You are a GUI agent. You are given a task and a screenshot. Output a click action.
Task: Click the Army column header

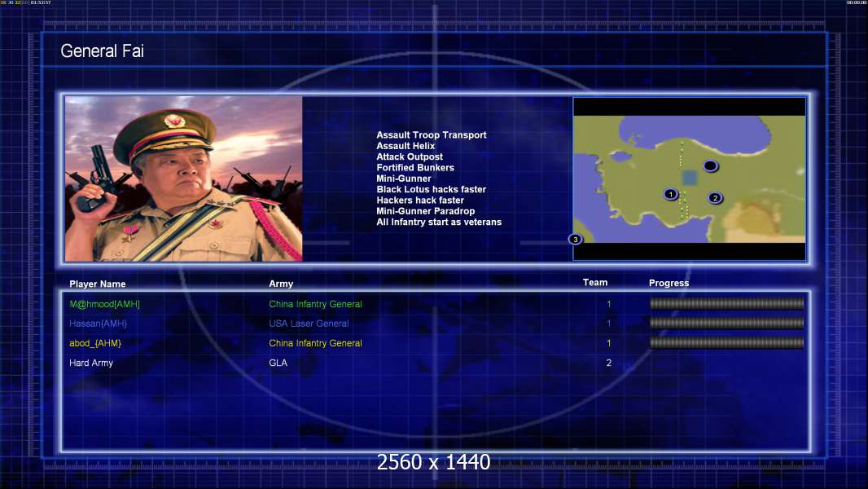(281, 284)
